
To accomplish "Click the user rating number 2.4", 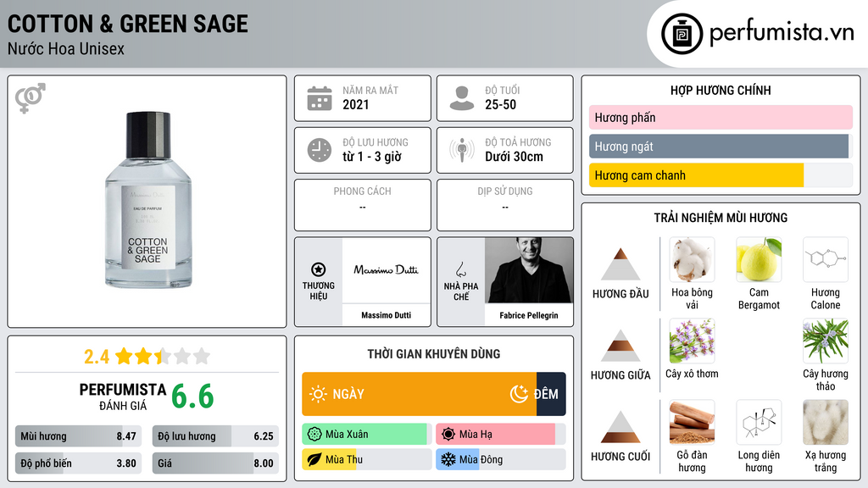I will [x=97, y=357].
